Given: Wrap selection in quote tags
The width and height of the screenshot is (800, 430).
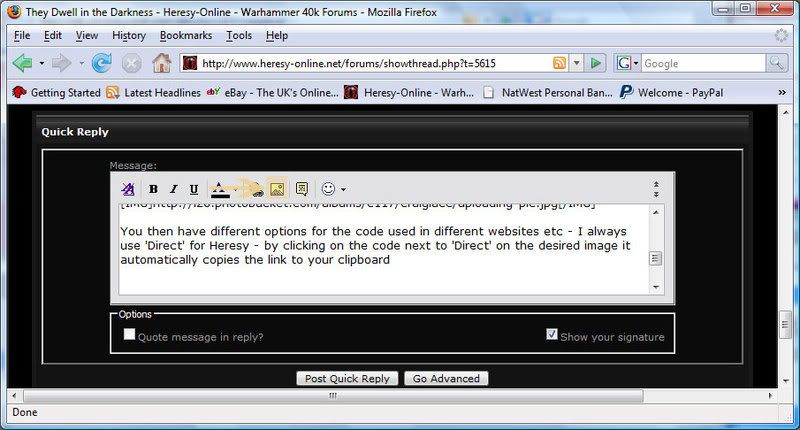Looking at the screenshot, I should point(302,189).
